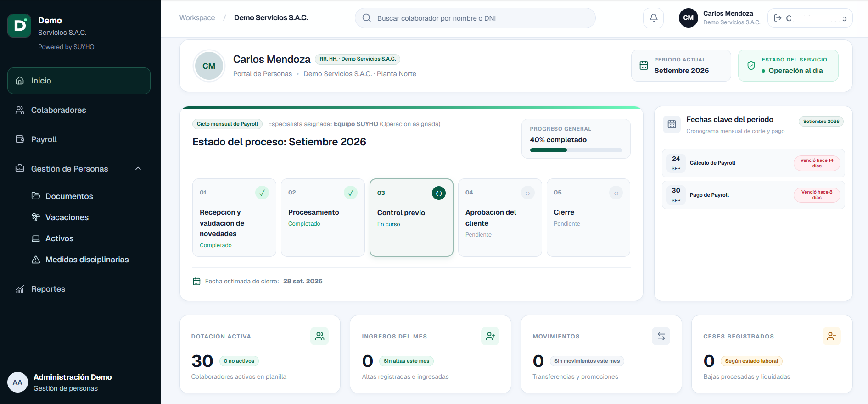Click the check icon on step 01
Image resolution: width=868 pixels, height=404 pixels.
tap(262, 193)
